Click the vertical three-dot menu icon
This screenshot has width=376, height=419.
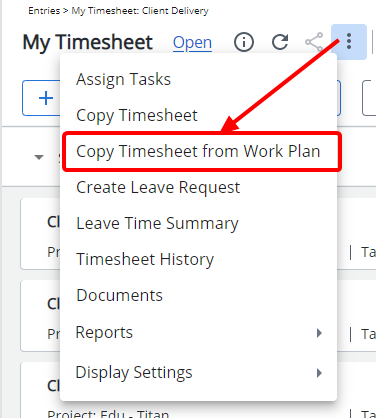point(349,42)
